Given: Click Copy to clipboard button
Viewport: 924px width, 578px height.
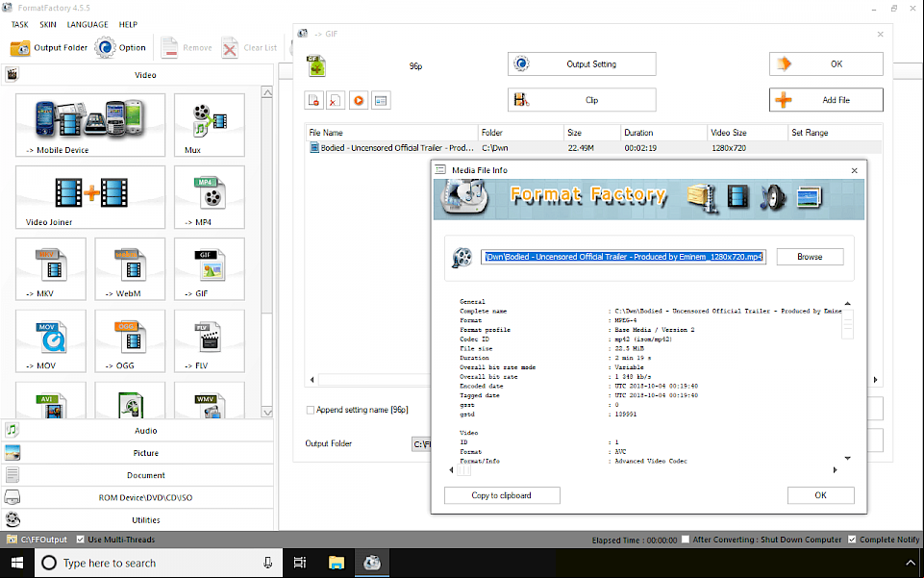Looking at the screenshot, I should pos(502,495).
